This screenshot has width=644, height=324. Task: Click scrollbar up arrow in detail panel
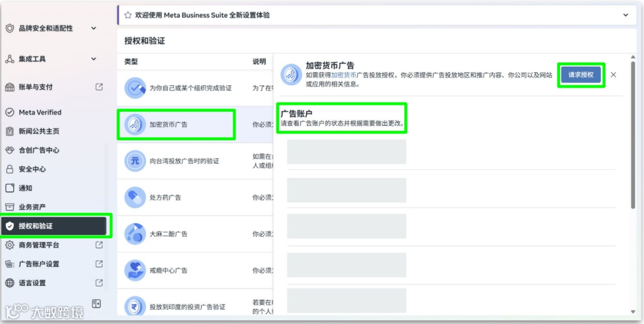(x=633, y=57)
